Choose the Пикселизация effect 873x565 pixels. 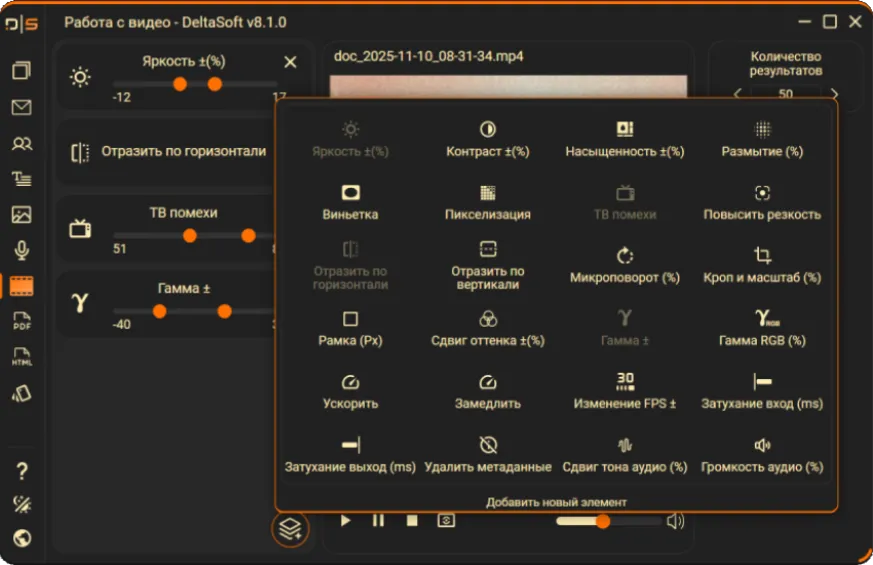tap(488, 203)
